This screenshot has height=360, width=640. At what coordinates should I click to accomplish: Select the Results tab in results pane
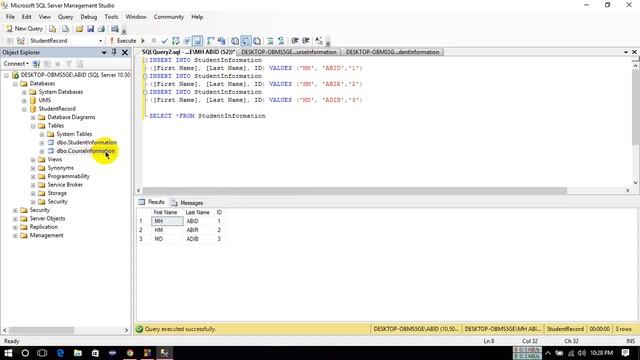click(151, 202)
